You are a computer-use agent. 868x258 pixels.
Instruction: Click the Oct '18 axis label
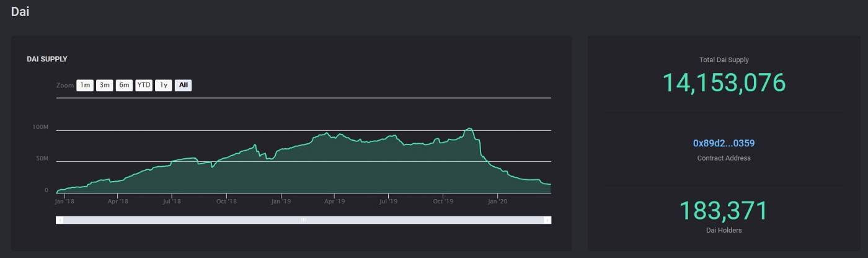click(x=226, y=201)
